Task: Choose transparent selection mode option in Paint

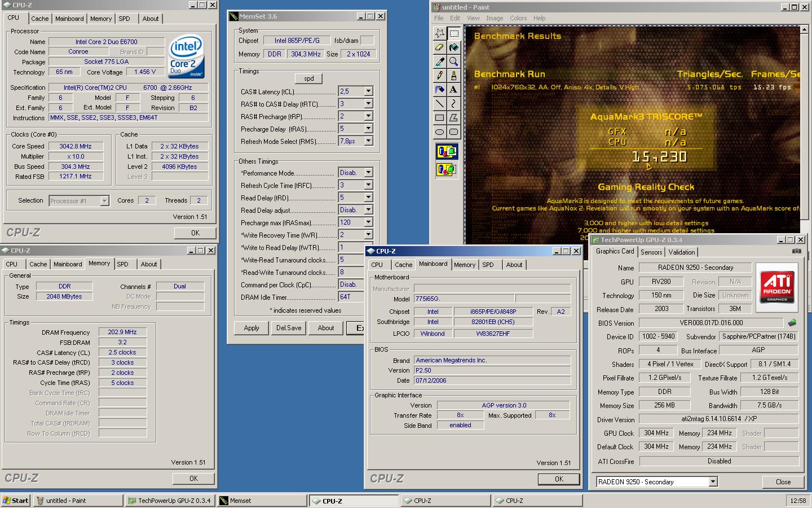Action: (x=447, y=169)
